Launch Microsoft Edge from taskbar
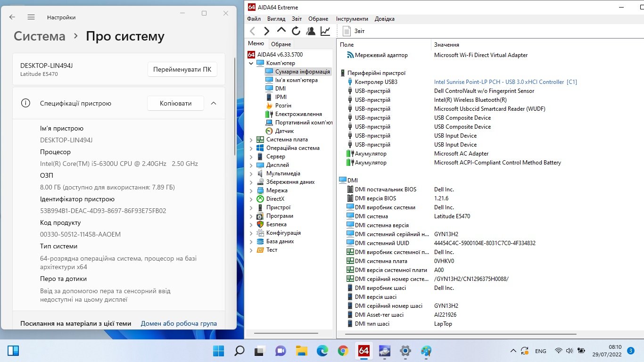This screenshot has width=644, height=362. (322, 351)
